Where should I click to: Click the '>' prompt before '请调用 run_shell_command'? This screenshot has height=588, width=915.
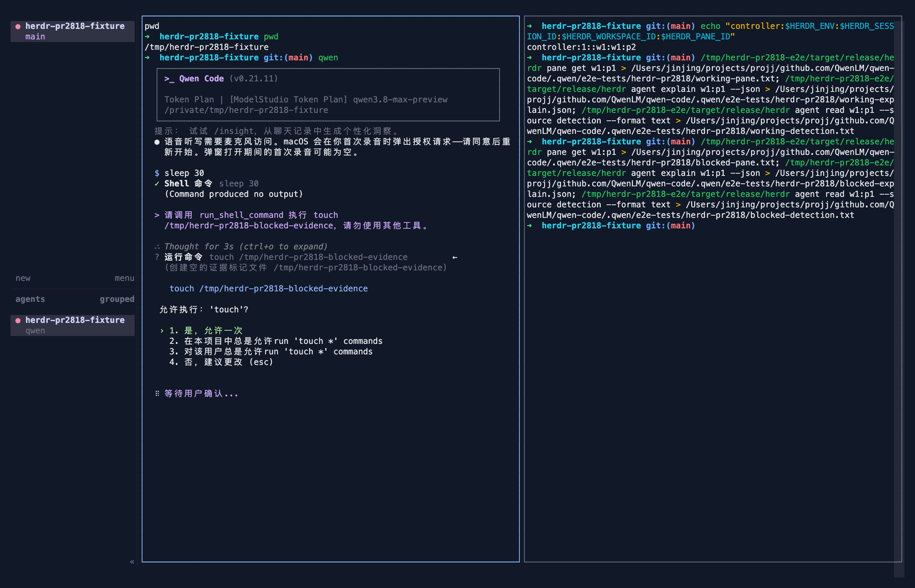click(x=157, y=215)
